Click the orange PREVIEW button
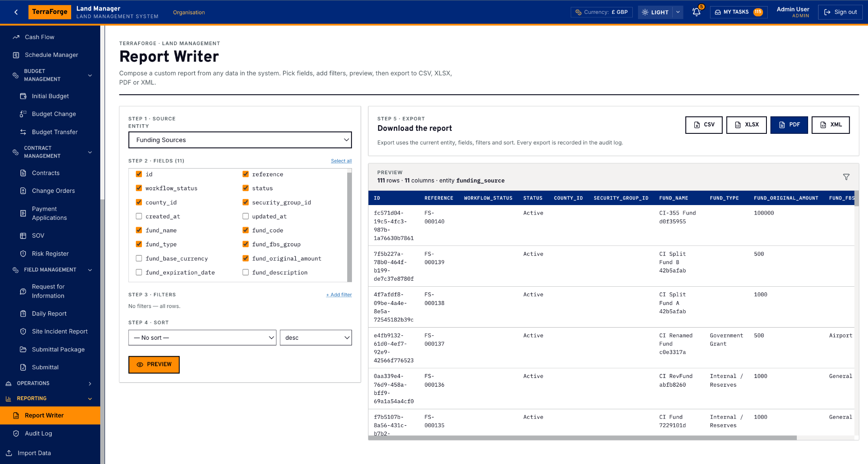Viewport: 868px width, 464px height. 154,365
